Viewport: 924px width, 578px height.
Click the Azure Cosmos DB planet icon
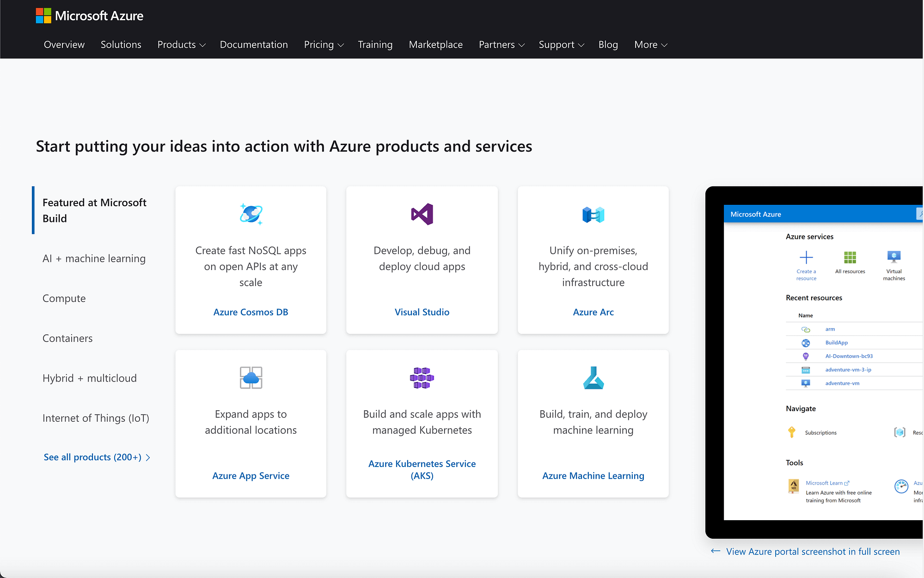coord(251,214)
